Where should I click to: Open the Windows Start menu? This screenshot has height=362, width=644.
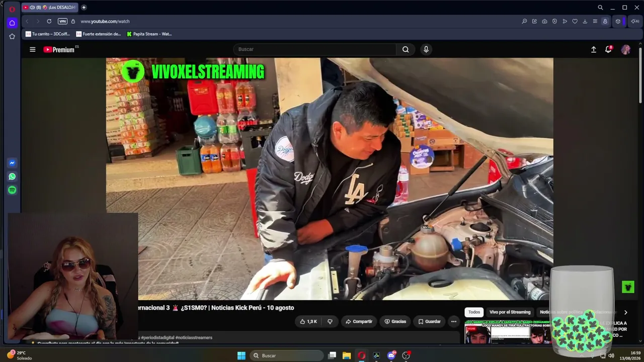[242, 355]
